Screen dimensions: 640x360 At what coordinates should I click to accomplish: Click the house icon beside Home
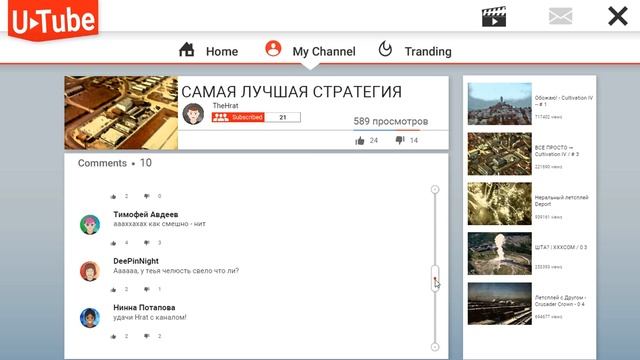(187, 49)
